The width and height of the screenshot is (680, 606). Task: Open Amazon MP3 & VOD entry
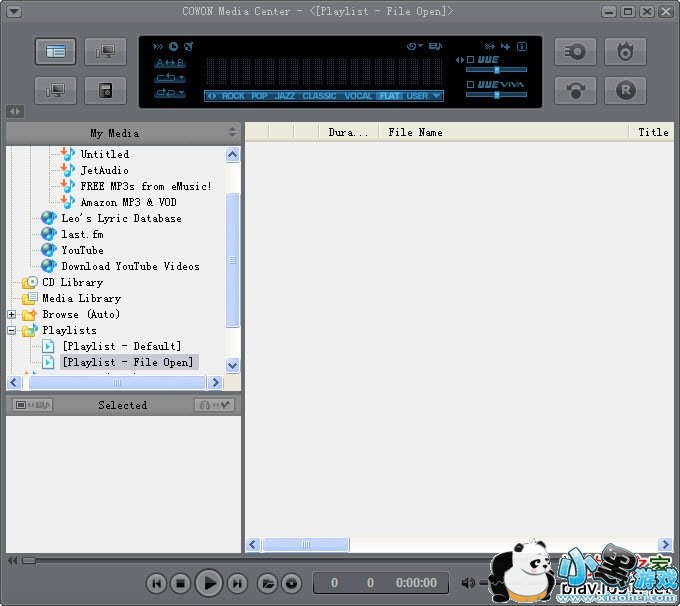tap(128, 202)
